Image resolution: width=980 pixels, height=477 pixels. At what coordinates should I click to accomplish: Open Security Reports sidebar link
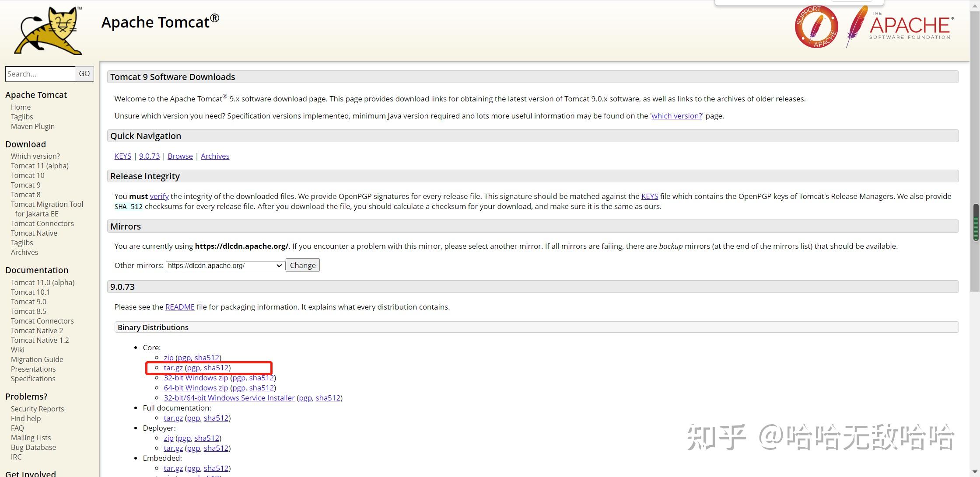pos(37,409)
